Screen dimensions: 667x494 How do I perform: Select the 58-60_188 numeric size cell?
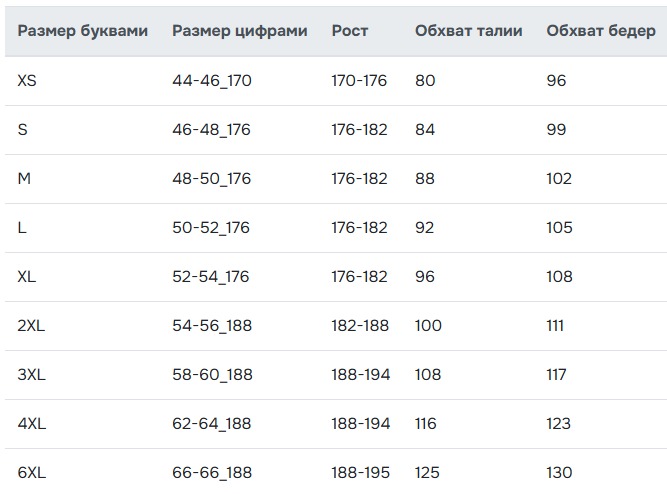[x=212, y=375]
